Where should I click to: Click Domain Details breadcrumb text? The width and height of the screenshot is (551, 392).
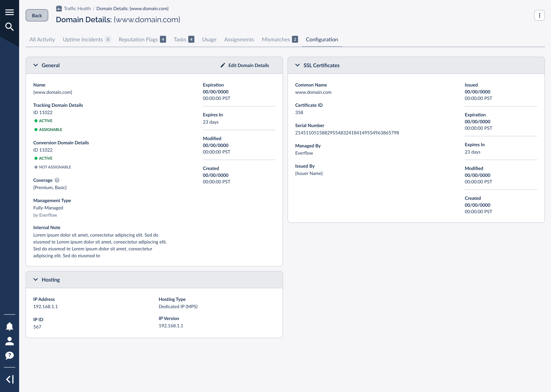coord(132,8)
